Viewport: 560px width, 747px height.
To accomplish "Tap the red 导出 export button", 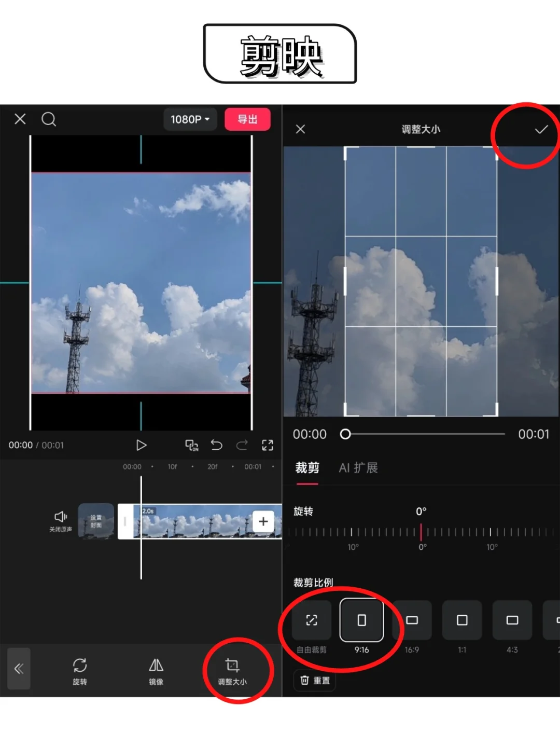I will pyautogui.click(x=247, y=119).
